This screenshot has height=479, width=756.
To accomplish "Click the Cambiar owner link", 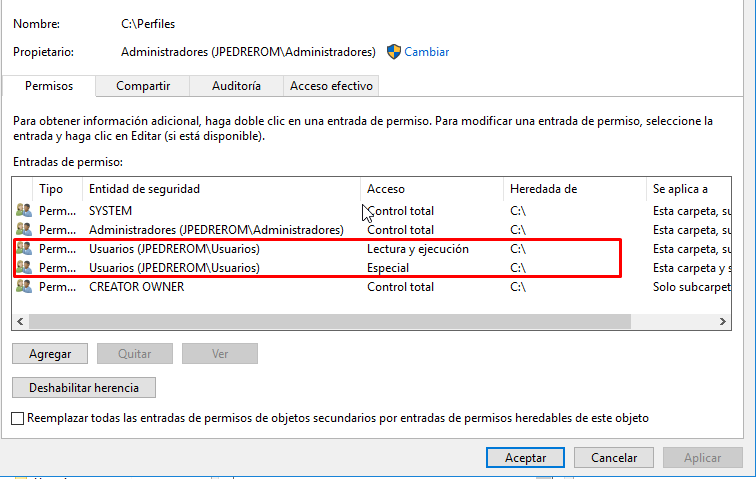I will (x=427, y=51).
